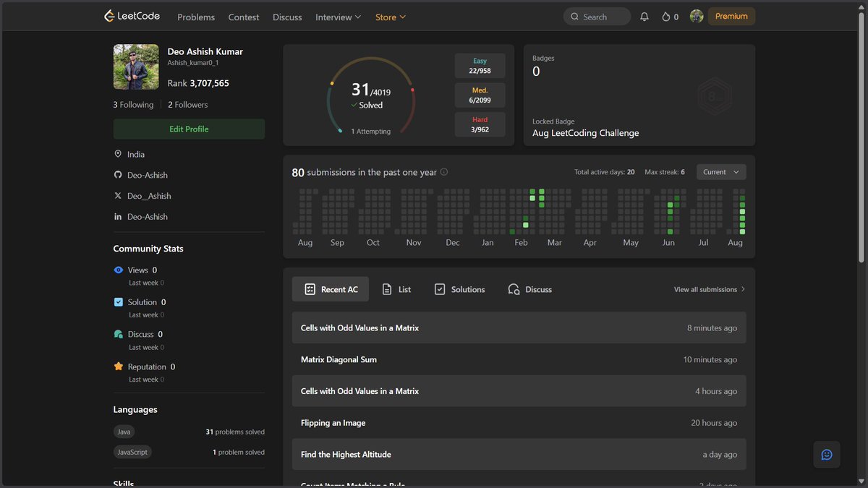Click the Search input field
Viewport: 868px width, 488px height.
(x=597, y=17)
